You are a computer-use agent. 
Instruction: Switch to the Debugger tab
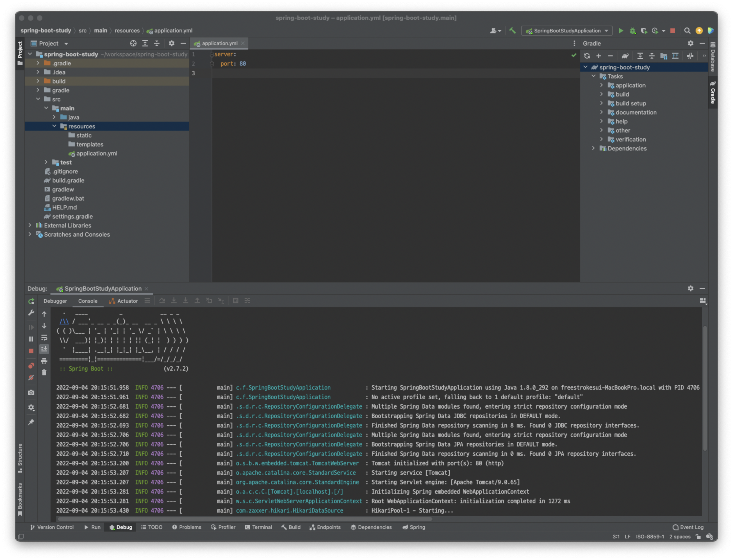tap(55, 301)
